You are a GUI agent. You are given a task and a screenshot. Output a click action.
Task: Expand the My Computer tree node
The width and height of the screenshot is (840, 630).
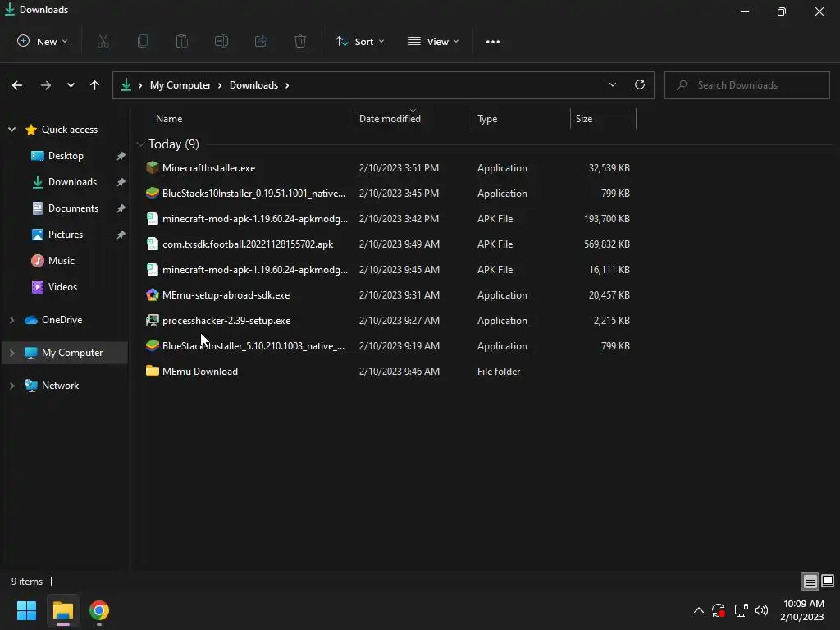11,353
